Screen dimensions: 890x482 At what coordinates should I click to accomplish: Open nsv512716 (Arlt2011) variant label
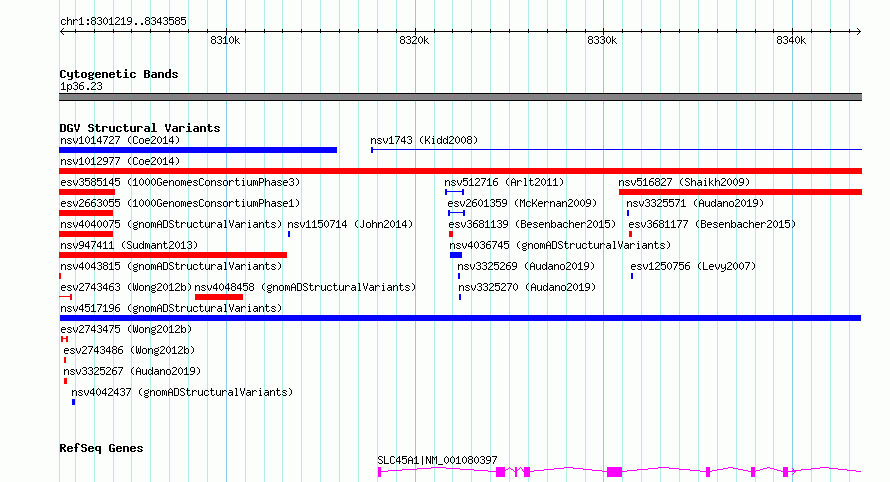tap(504, 182)
